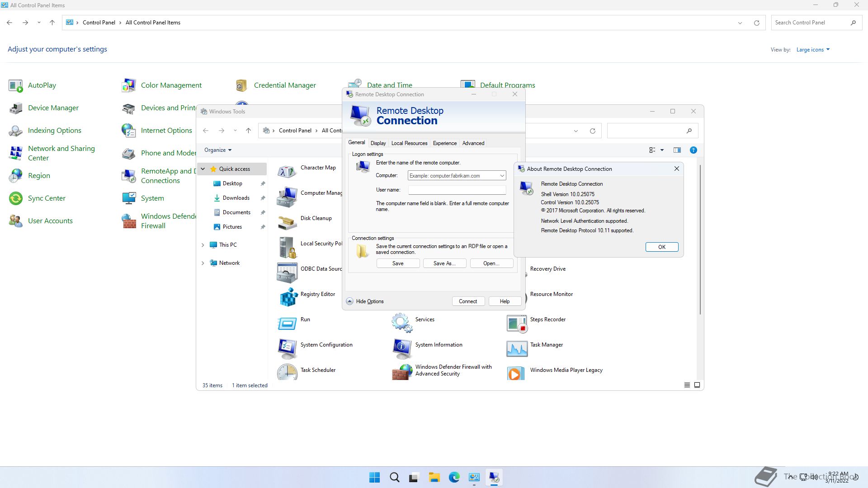Select the General tab
The width and height of the screenshot is (868, 488).
[356, 142]
